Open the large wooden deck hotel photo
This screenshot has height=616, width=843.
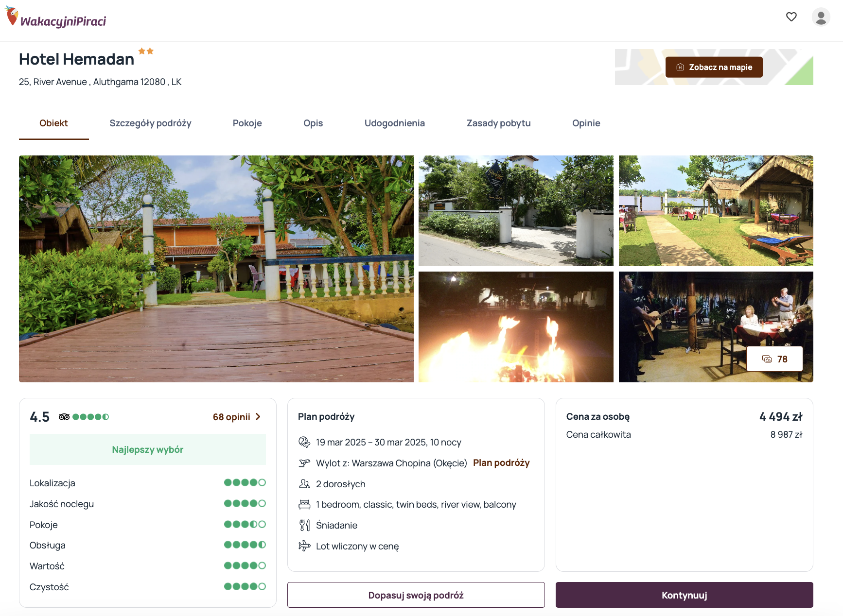(216, 269)
